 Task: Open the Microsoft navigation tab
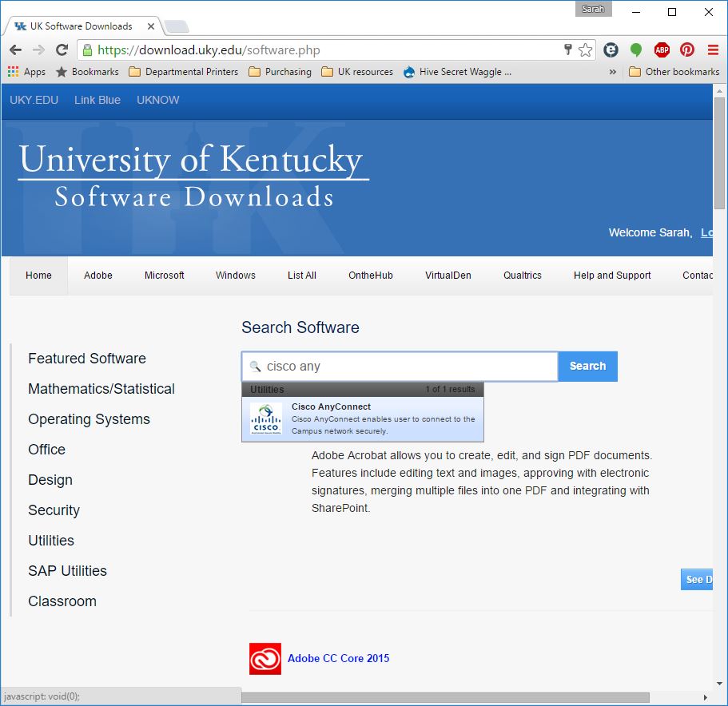[x=165, y=276]
